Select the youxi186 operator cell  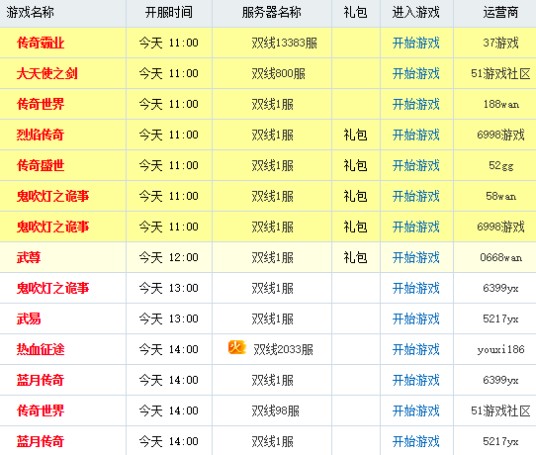pyautogui.click(x=501, y=349)
